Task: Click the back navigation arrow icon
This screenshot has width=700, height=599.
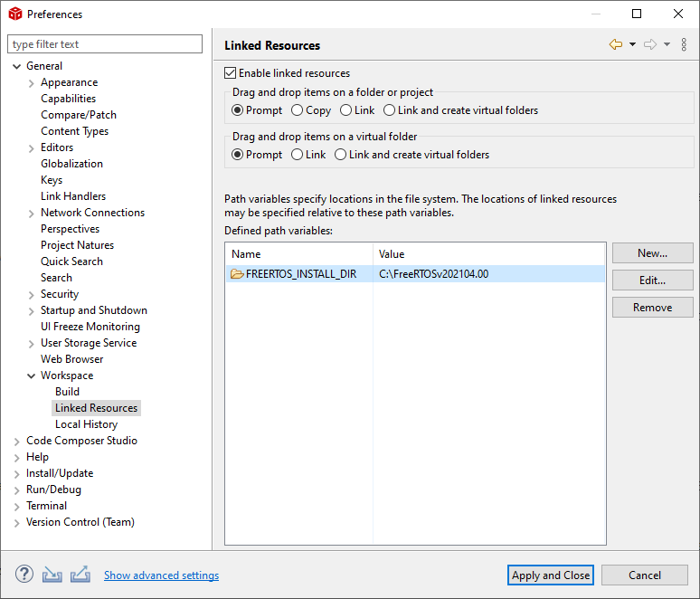Action: point(616,44)
